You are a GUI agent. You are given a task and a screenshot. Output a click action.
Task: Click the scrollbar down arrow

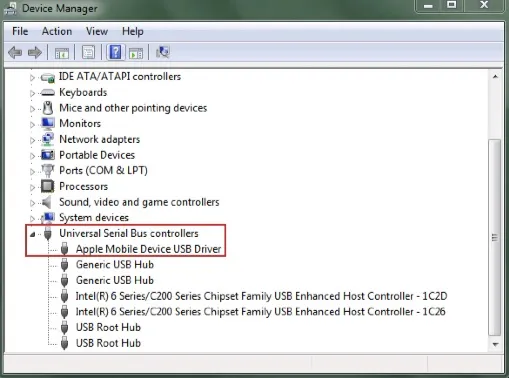pos(495,344)
